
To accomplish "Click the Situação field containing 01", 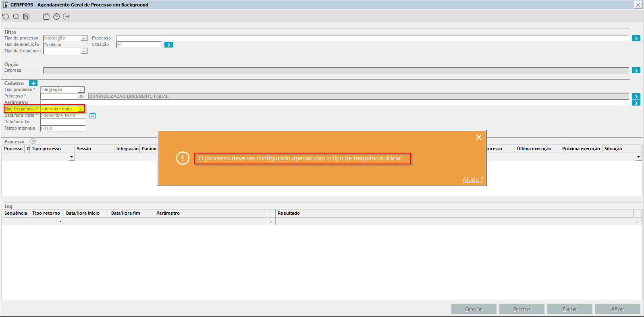I will [139, 45].
